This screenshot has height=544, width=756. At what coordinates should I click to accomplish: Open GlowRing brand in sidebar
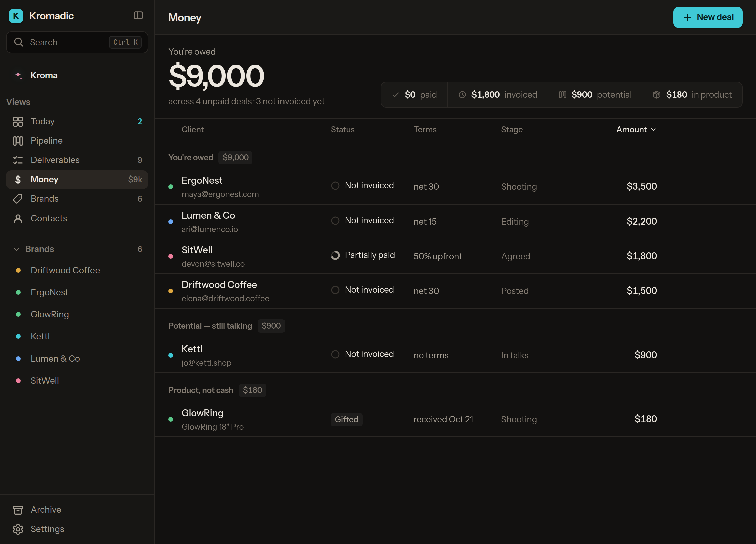pos(77,314)
